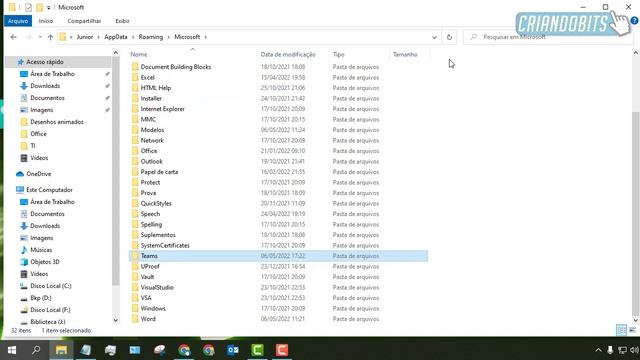Click the Windows Start button
This screenshot has width=640, height=360.
coord(12,350)
